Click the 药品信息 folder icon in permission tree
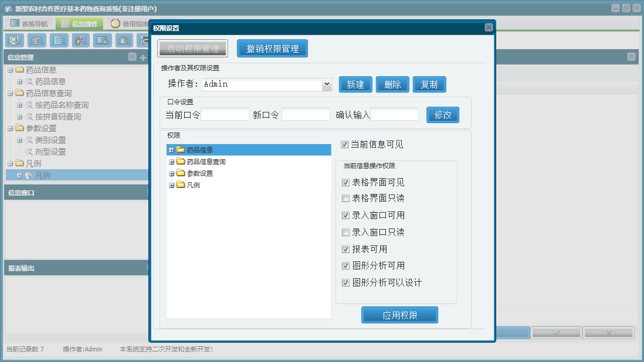Viewport: 644px width, 362px height. pyautogui.click(x=181, y=149)
